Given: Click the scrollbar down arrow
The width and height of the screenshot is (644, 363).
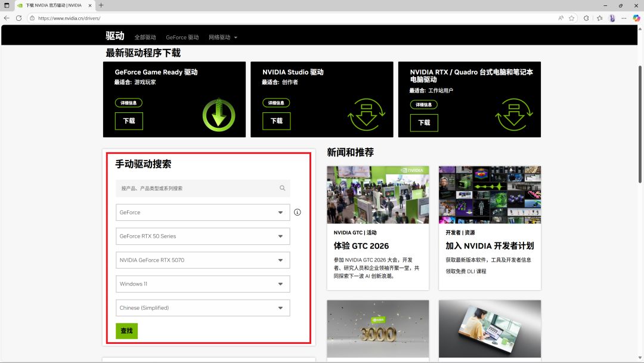Looking at the screenshot, I should pos(640,358).
